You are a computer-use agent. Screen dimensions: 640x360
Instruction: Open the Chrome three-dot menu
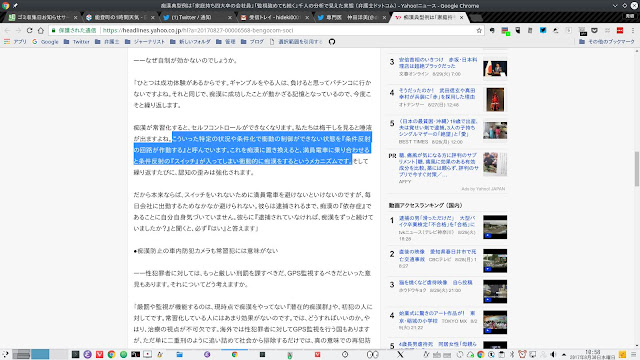pos(633,30)
